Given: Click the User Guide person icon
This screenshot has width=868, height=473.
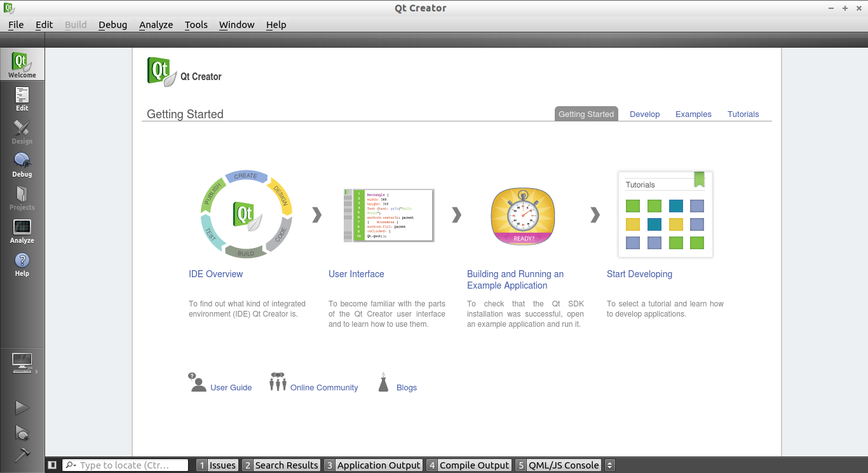Looking at the screenshot, I should 198,382.
